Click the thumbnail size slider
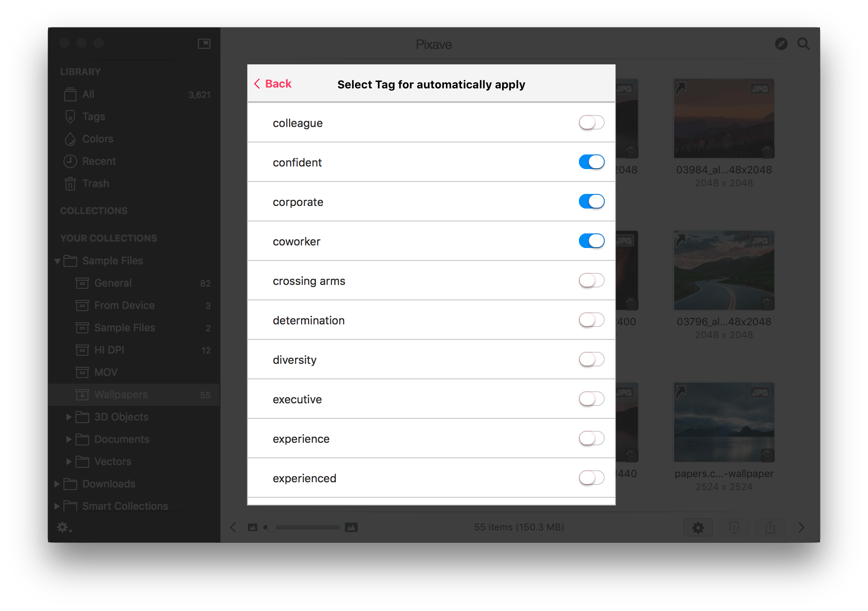The width and height of the screenshot is (868, 611). click(x=303, y=527)
